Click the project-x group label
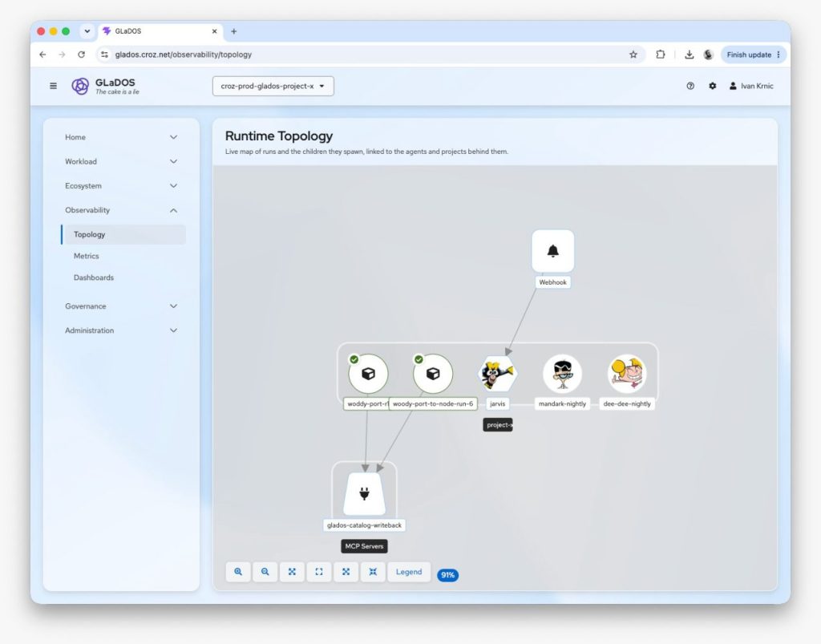 (498, 424)
